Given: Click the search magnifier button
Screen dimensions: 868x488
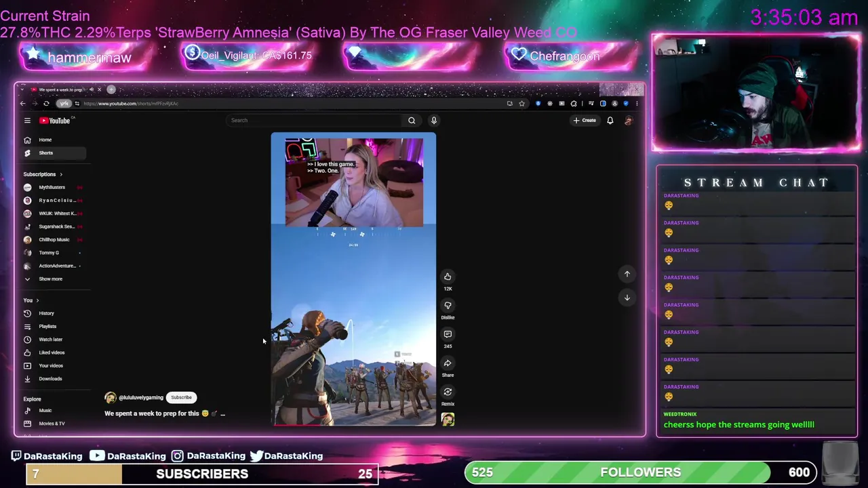Looking at the screenshot, I should [x=412, y=121].
